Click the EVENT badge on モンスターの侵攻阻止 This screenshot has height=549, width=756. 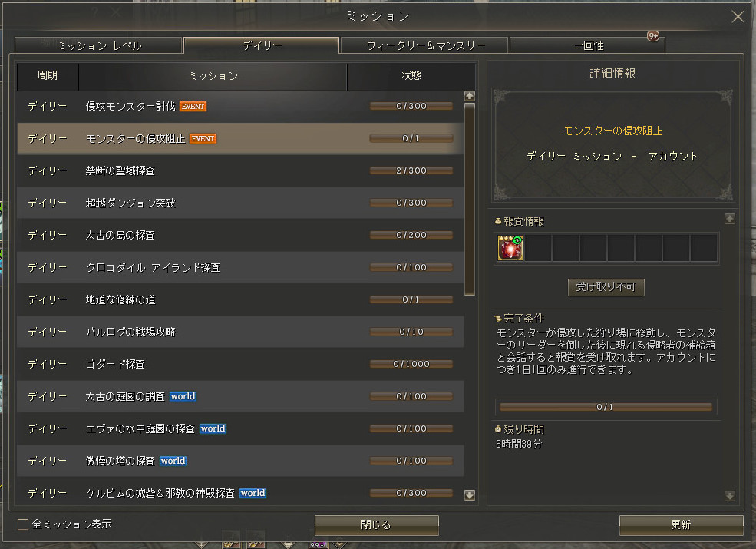[203, 138]
